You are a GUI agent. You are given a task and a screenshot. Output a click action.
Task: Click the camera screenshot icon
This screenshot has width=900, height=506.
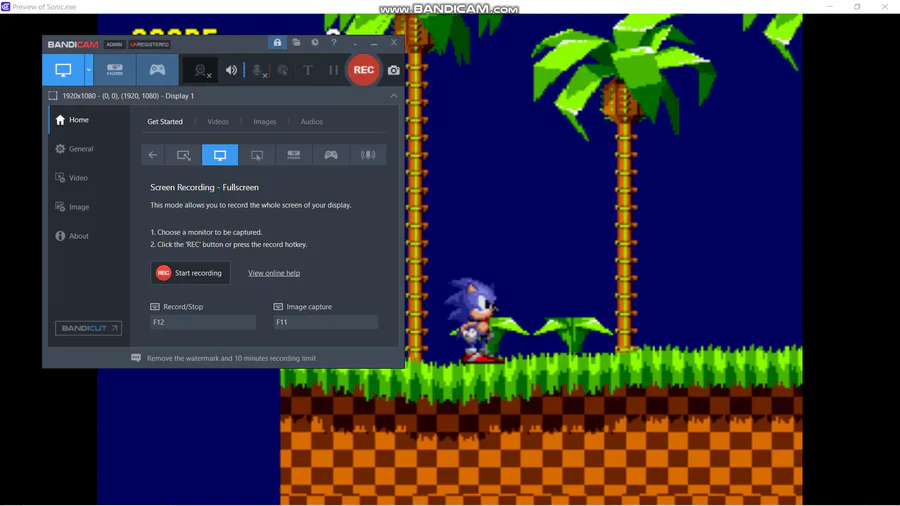(x=394, y=70)
